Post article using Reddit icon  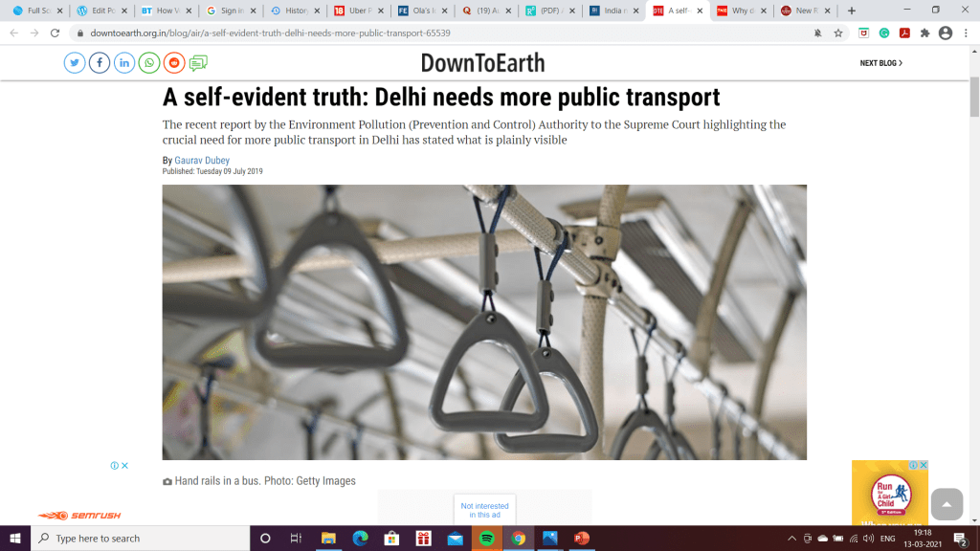[x=174, y=62]
